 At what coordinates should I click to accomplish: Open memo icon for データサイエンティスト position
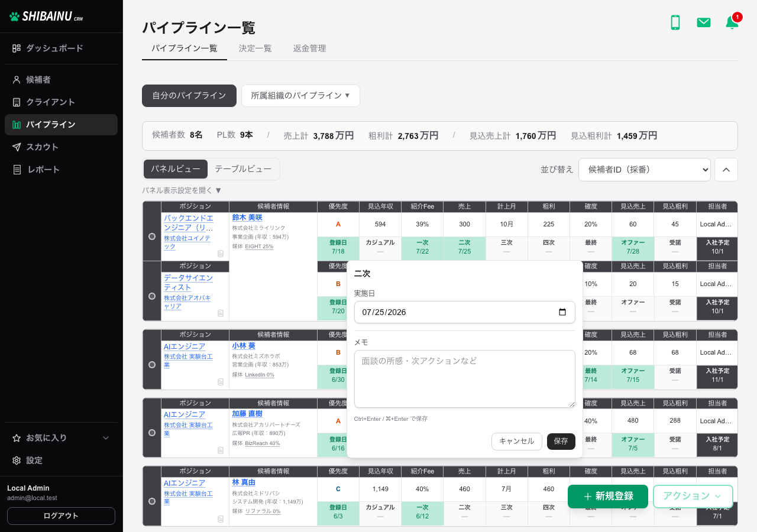(x=221, y=313)
